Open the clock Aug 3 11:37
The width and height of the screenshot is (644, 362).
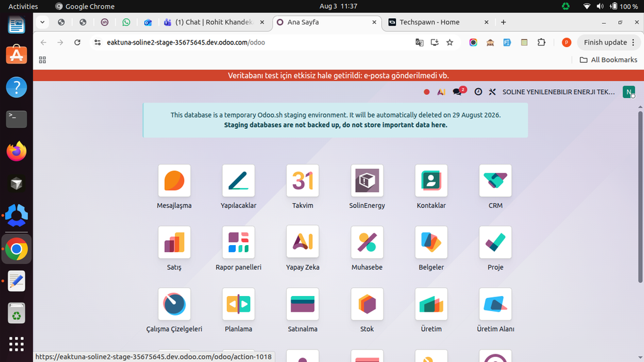click(338, 6)
